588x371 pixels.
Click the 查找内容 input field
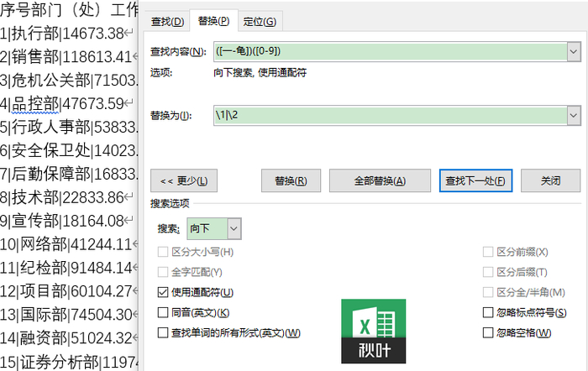click(390, 51)
